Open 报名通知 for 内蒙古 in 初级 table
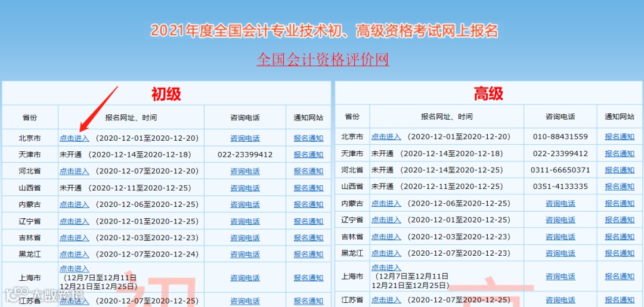 (308, 204)
